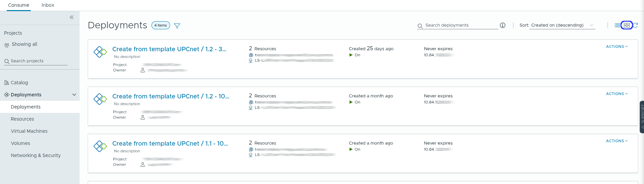This screenshot has width=644, height=184.
Task: Open Virtual Machines in sidebar
Action: click(29, 131)
